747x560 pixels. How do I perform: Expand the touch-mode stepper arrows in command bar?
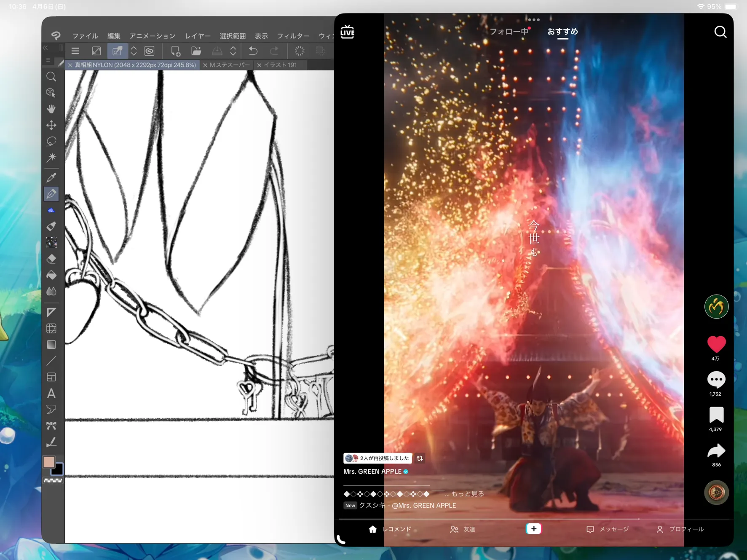tap(134, 51)
